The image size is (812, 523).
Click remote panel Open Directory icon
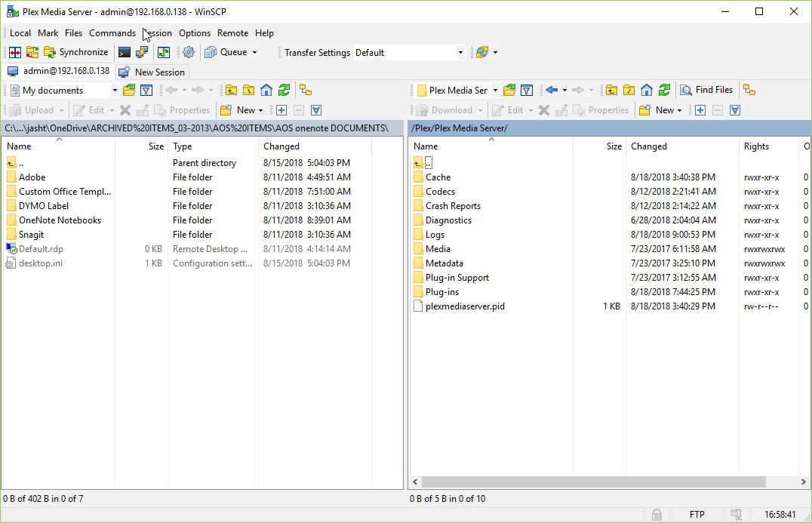509,90
